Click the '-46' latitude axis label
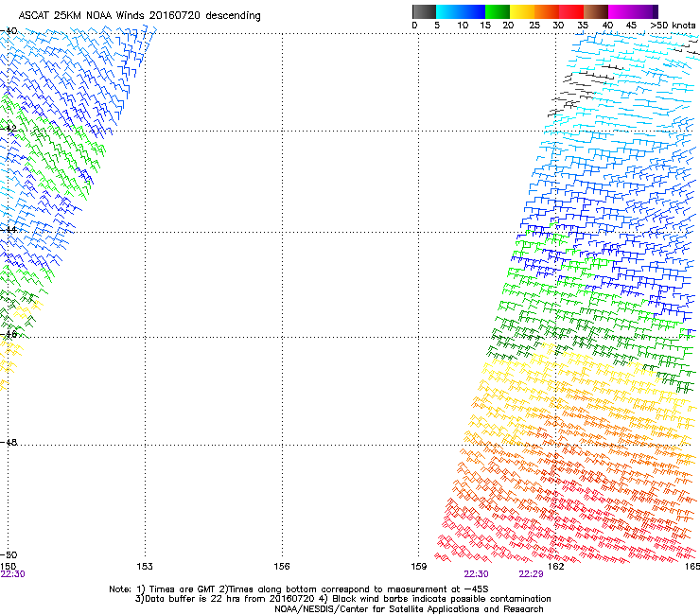This screenshot has width=700, height=615. coord(9,334)
